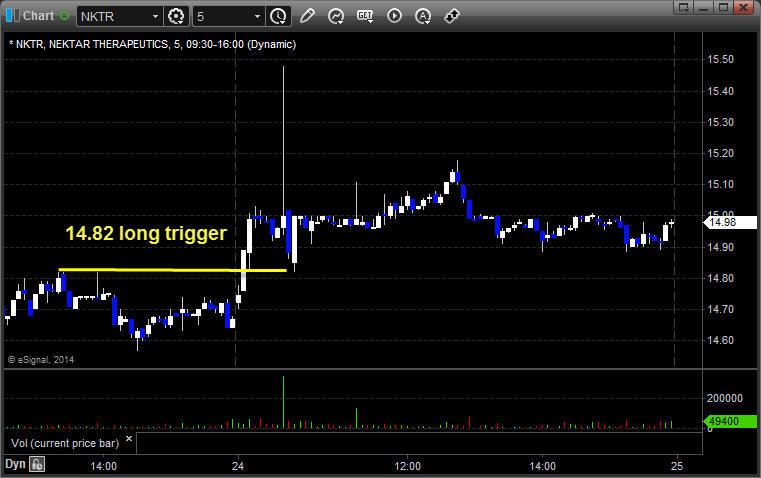
Task: Open the studies chart-line menu
Action: pyautogui.click(x=336, y=16)
